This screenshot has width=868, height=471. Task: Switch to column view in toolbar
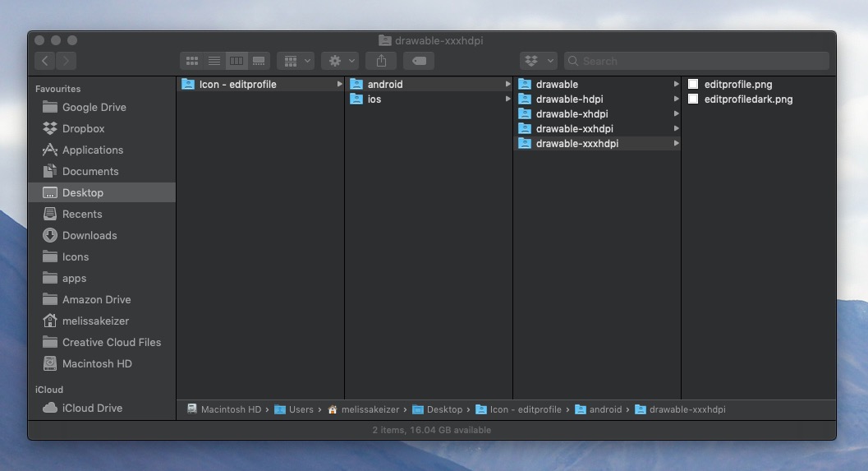pos(237,61)
